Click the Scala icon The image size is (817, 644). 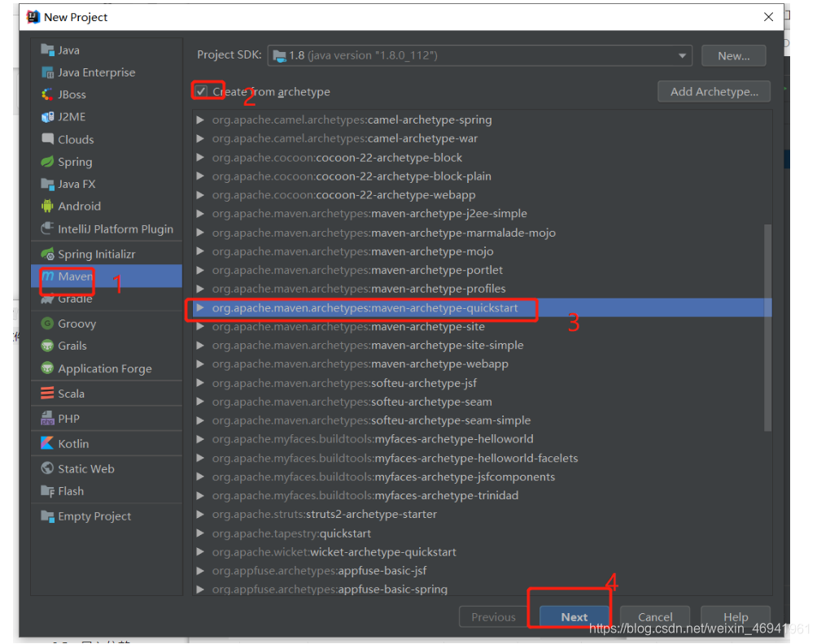coord(47,393)
